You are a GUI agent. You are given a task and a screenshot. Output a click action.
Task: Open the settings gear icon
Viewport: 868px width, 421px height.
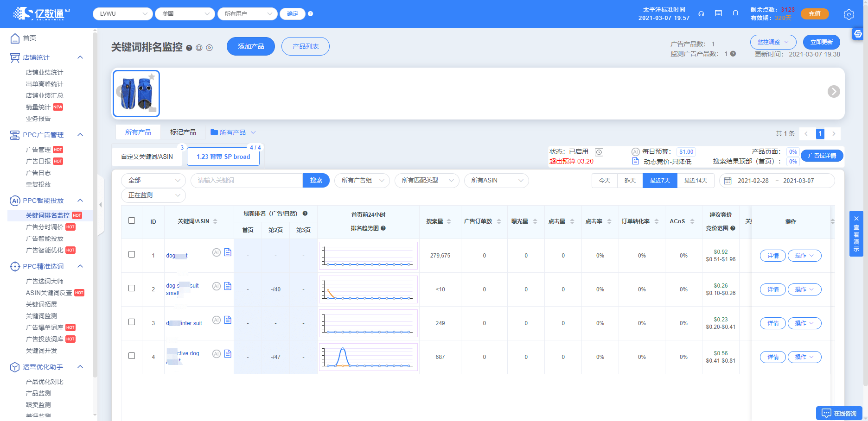tap(849, 14)
